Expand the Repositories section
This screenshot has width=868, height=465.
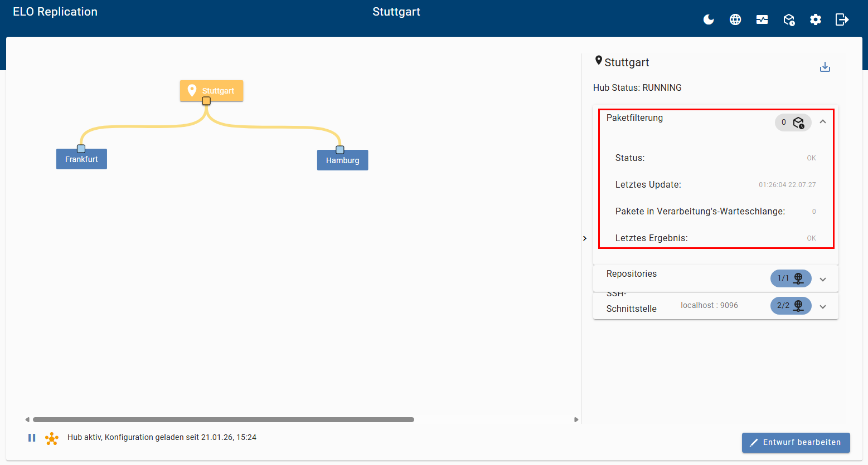[823, 279]
